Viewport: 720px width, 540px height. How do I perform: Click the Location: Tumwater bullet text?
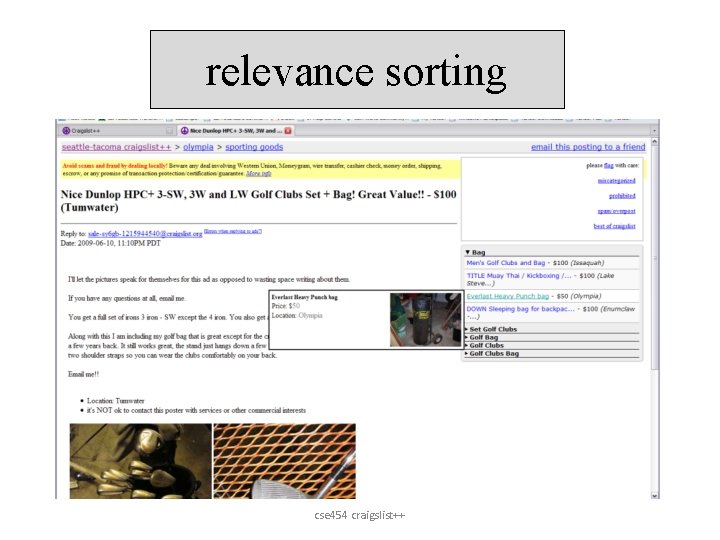pyautogui.click(x=115, y=401)
